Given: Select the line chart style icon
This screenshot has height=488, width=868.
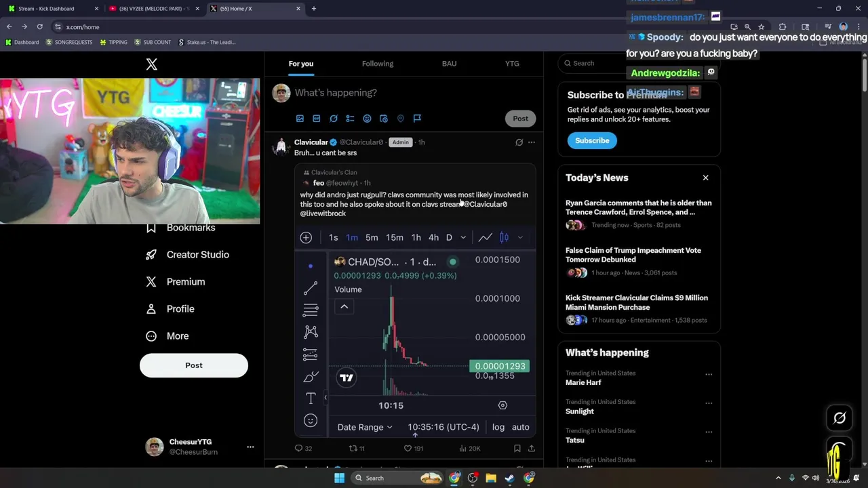Looking at the screenshot, I should click(486, 237).
